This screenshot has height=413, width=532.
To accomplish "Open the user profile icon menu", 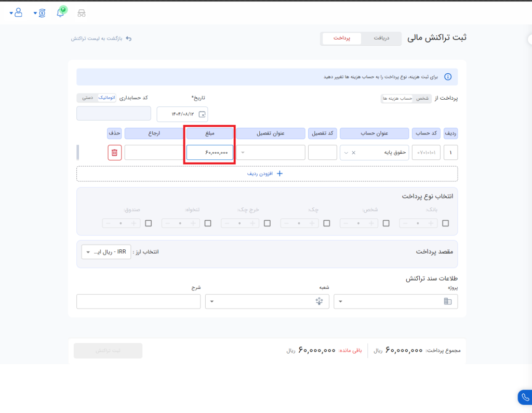I will coord(19,12).
